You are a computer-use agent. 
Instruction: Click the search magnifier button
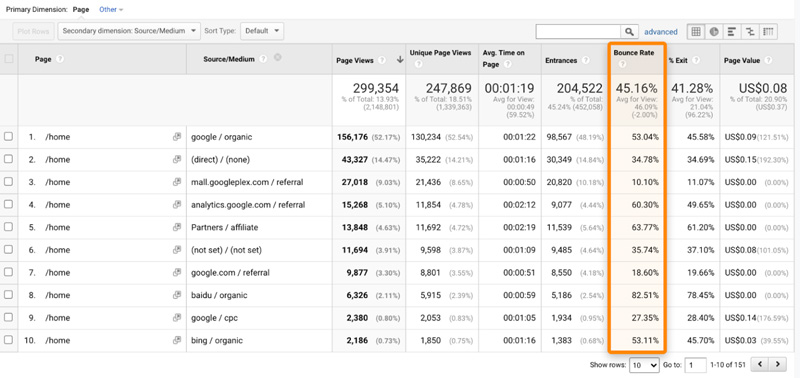pos(629,32)
